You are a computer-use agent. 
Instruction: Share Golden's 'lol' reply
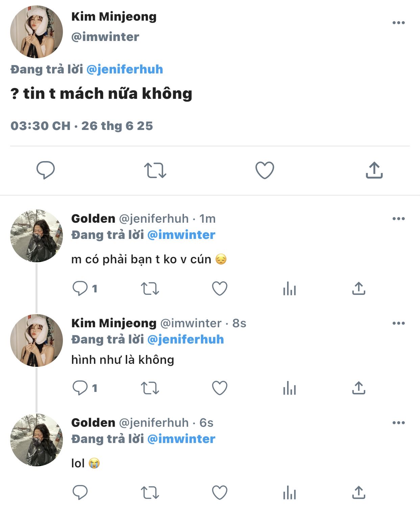[x=359, y=492]
